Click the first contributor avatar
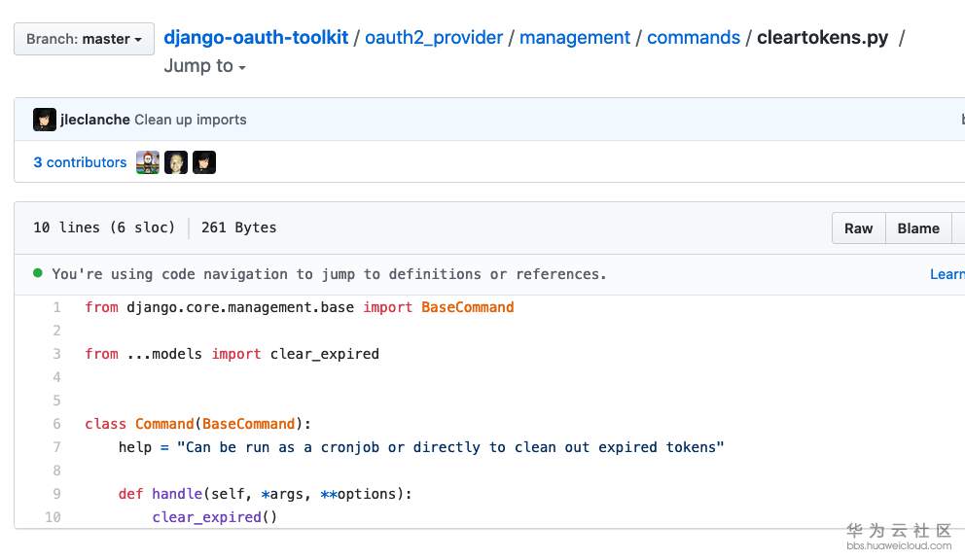The width and height of the screenshot is (965, 560). [148, 162]
